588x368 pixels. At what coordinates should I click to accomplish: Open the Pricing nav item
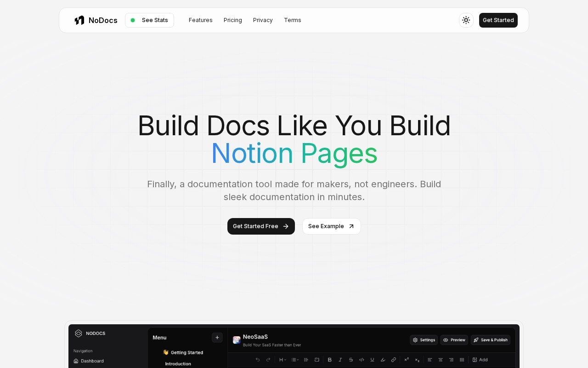(233, 20)
